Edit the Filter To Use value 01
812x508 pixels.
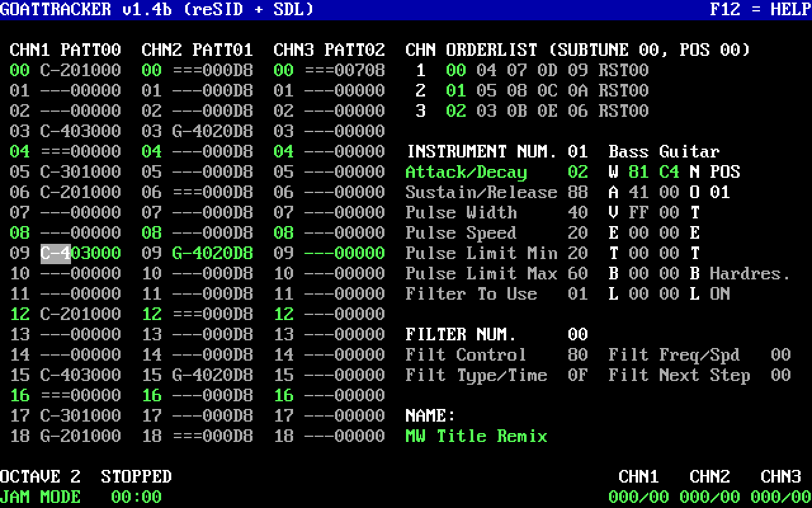(x=578, y=294)
